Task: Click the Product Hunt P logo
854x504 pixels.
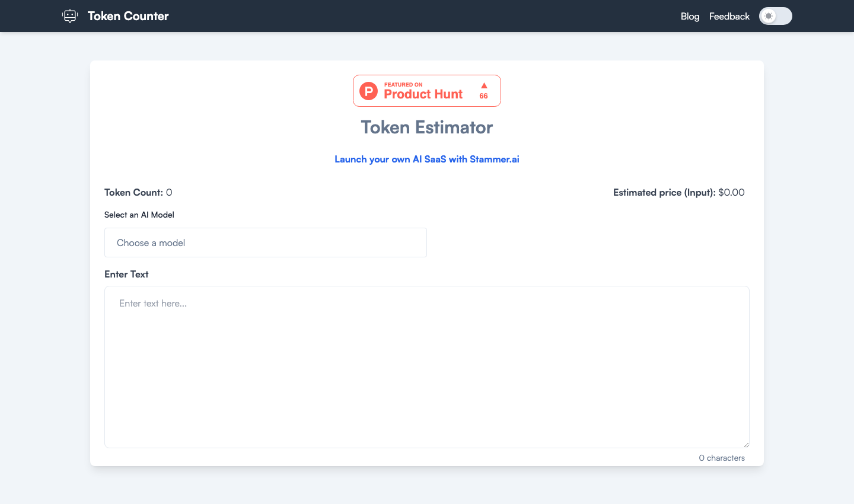Action: (368, 91)
